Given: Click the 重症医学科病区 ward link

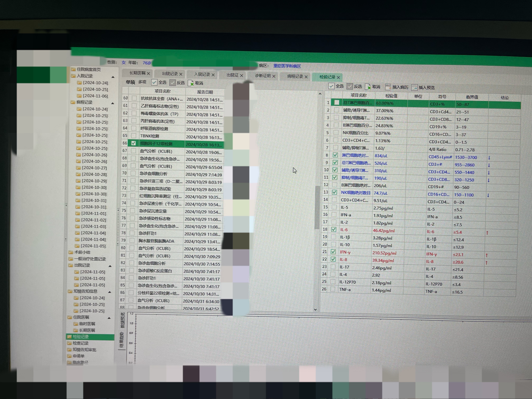Looking at the screenshot, I should [x=287, y=66].
